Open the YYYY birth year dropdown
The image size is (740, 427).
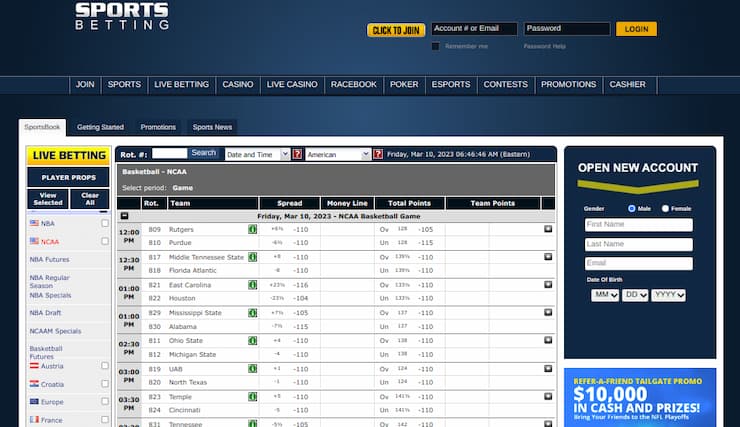[668, 295]
